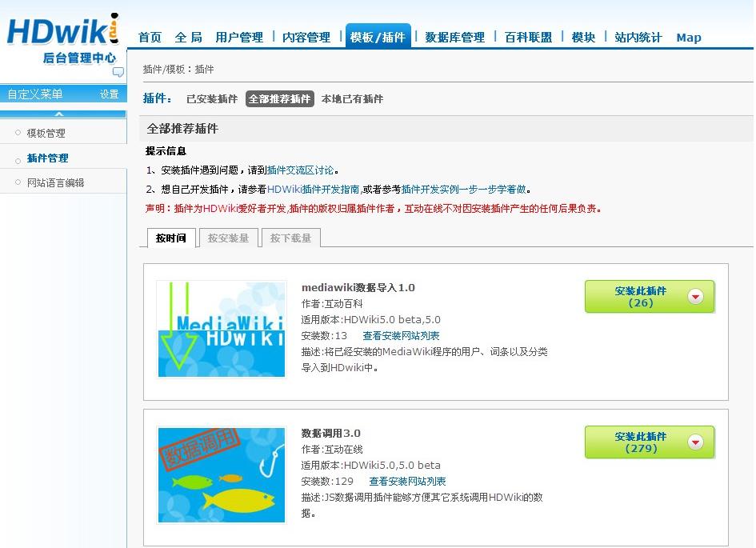
Task: Click the 作者:互动在线 text
Action: [332, 449]
